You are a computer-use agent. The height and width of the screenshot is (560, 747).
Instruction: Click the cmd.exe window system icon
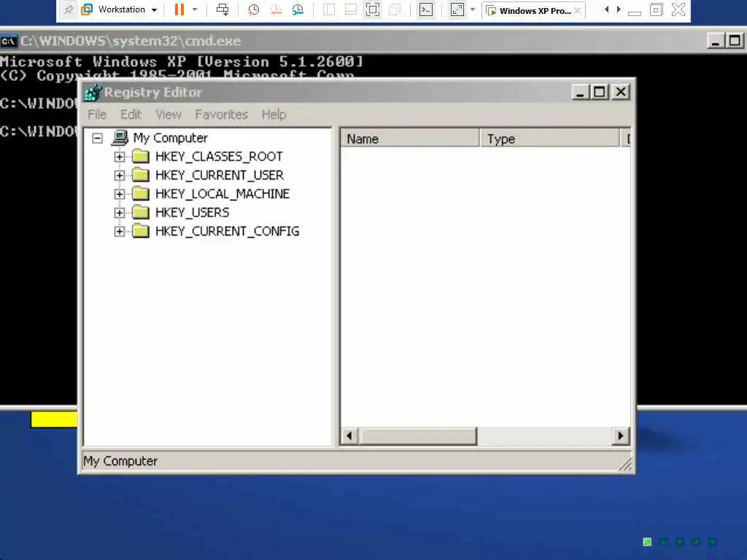9,42
